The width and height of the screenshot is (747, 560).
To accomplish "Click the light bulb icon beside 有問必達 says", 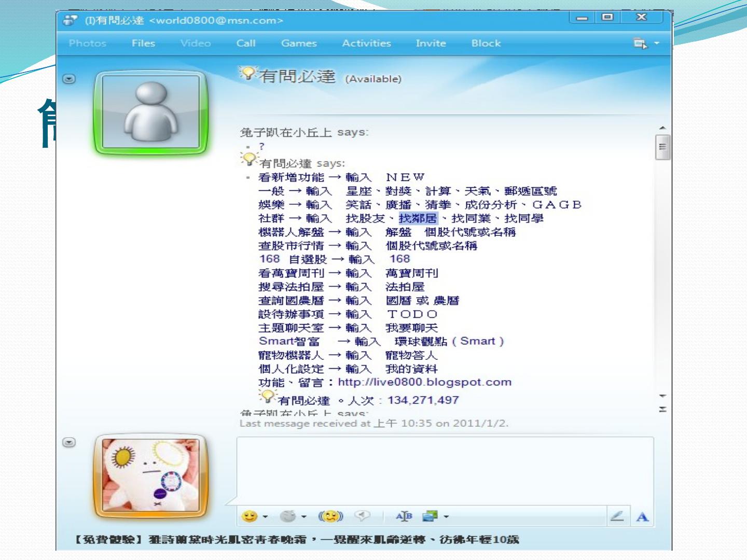I will tap(249, 158).
